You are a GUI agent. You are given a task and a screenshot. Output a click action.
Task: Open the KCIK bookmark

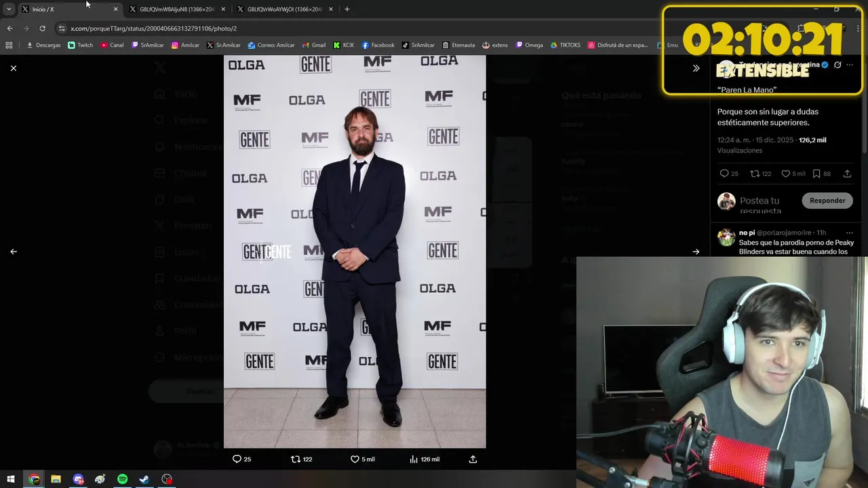click(x=343, y=45)
